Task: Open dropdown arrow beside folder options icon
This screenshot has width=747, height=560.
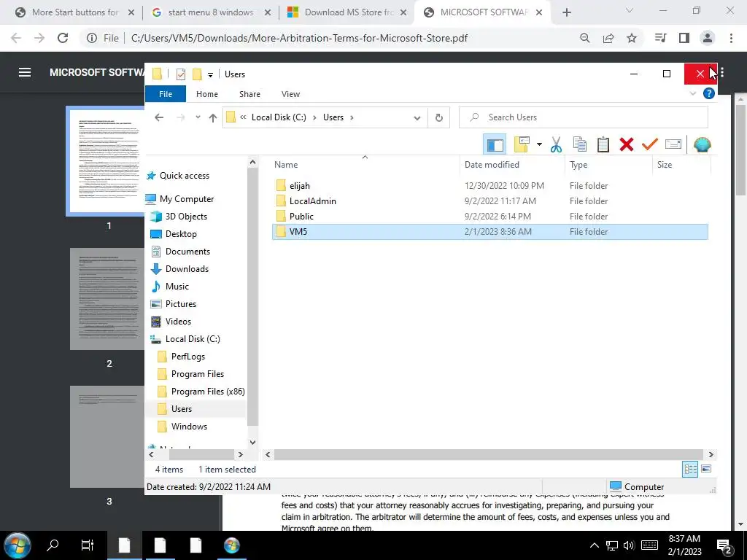Action: [x=539, y=144]
